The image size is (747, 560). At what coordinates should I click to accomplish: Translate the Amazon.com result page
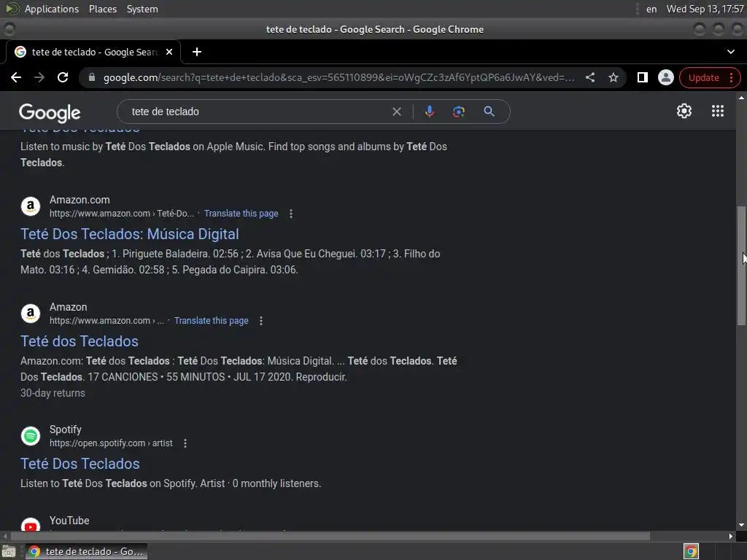241,214
